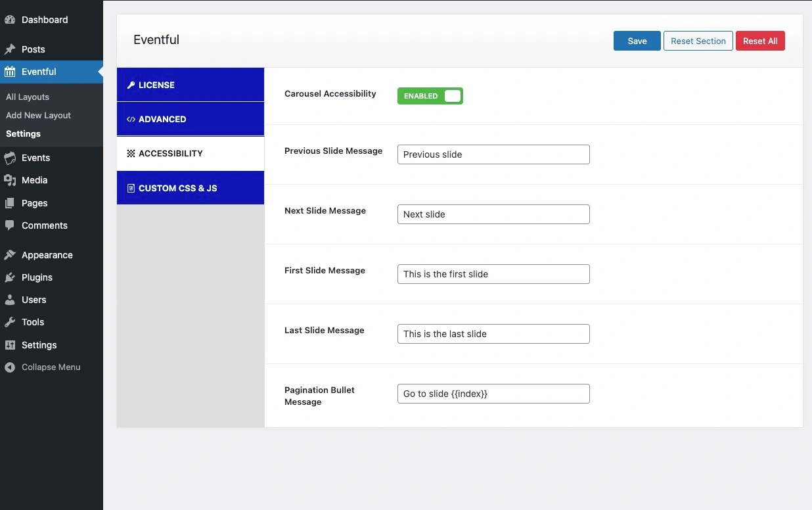
Task: Choose Add New Layout in sidebar
Action: click(x=38, y=115)
